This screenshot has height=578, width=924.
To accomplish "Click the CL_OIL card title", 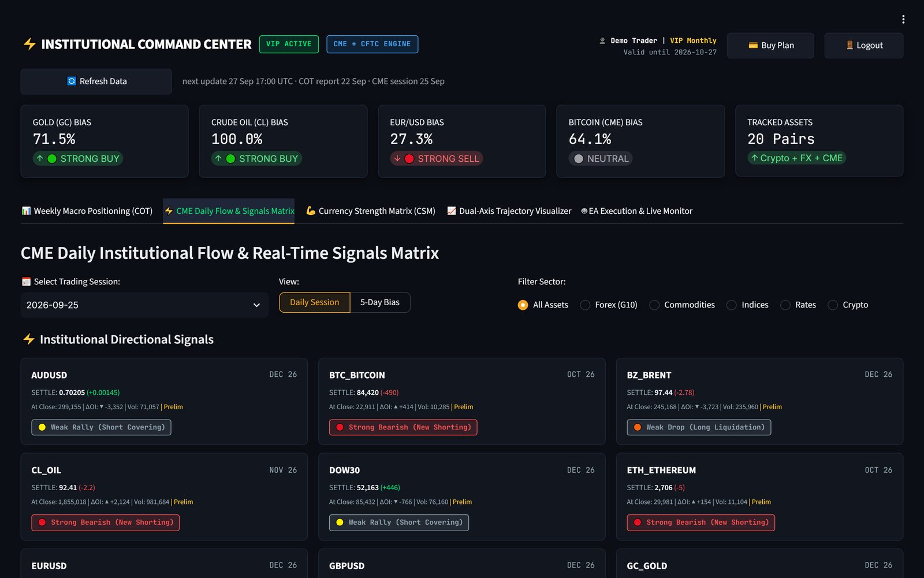I will 46,470.
